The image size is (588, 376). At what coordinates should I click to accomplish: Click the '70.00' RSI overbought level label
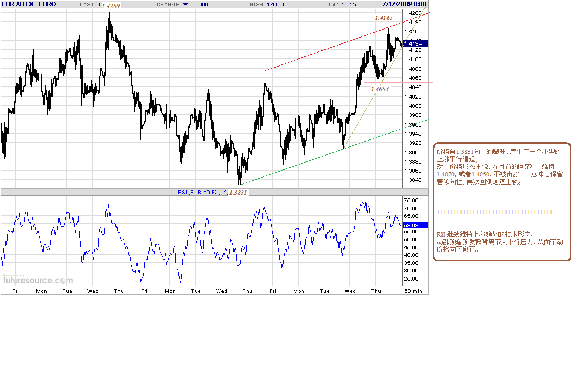411,208
